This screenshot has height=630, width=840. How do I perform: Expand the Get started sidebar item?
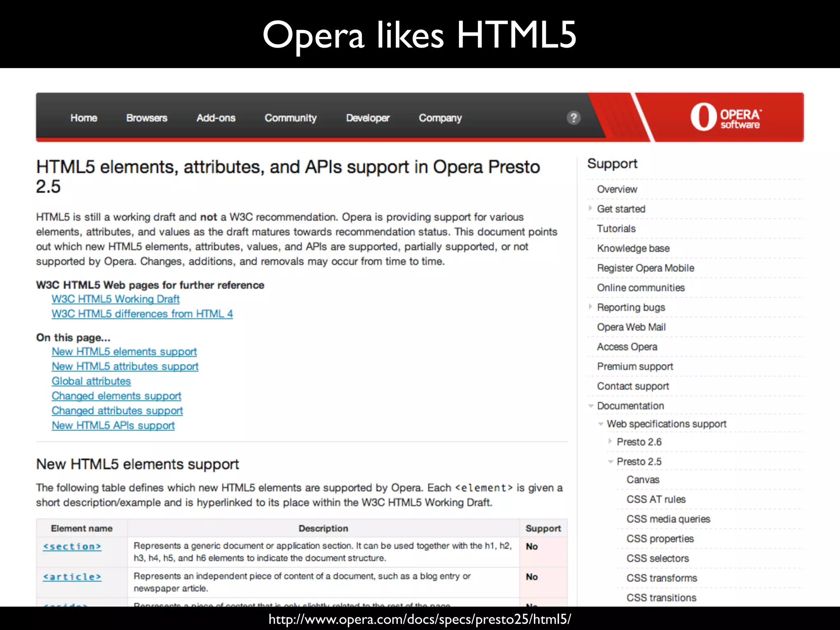[591, 208]
